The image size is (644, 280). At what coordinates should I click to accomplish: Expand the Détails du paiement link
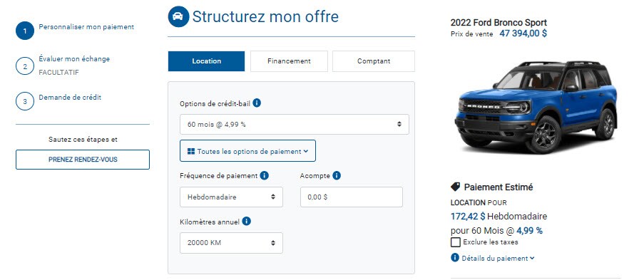(498, 258)
